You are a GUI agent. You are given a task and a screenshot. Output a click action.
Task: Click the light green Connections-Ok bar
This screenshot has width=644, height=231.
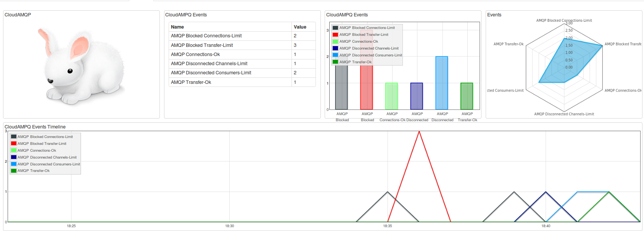tap(391, 96)
